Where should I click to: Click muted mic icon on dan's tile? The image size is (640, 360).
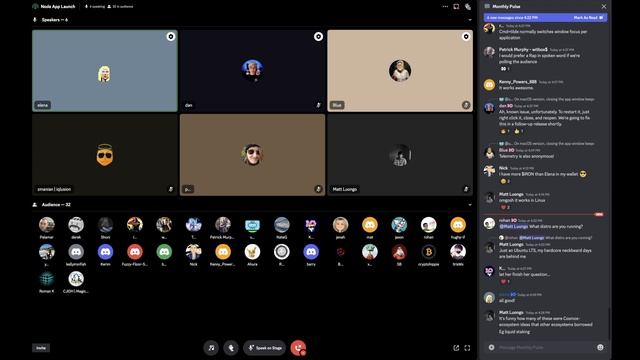tap(318, 105)
